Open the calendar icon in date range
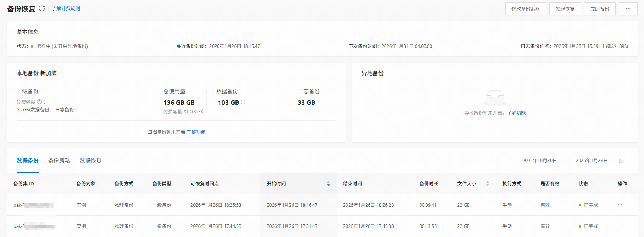 [x=621, y=161]
